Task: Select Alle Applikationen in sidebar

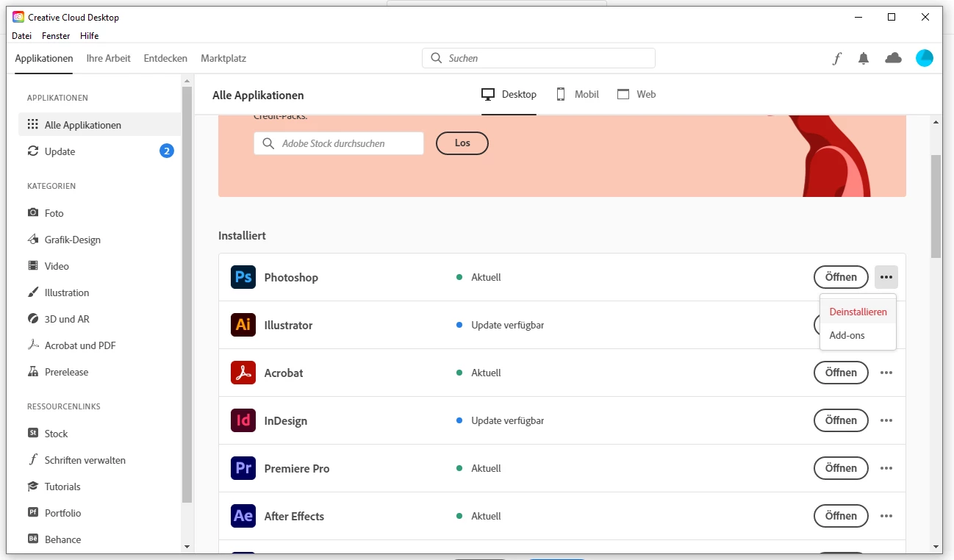Action: 99,125
